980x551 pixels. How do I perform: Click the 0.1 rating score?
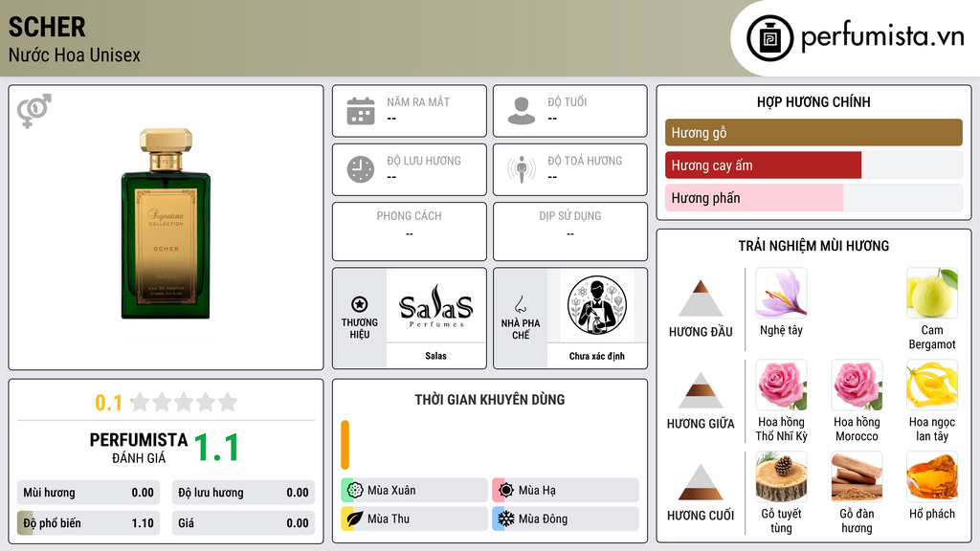tap(109, 403)
